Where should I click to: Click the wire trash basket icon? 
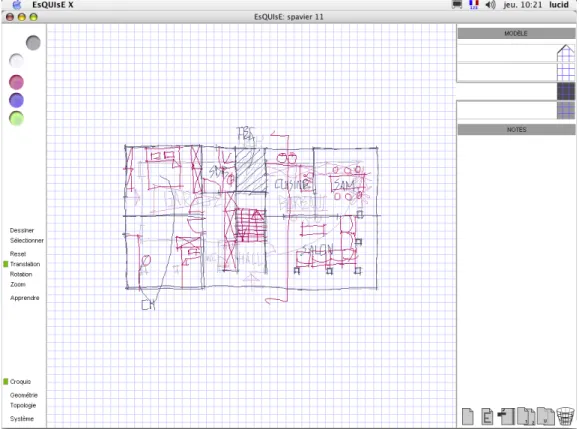click(565, 416)
